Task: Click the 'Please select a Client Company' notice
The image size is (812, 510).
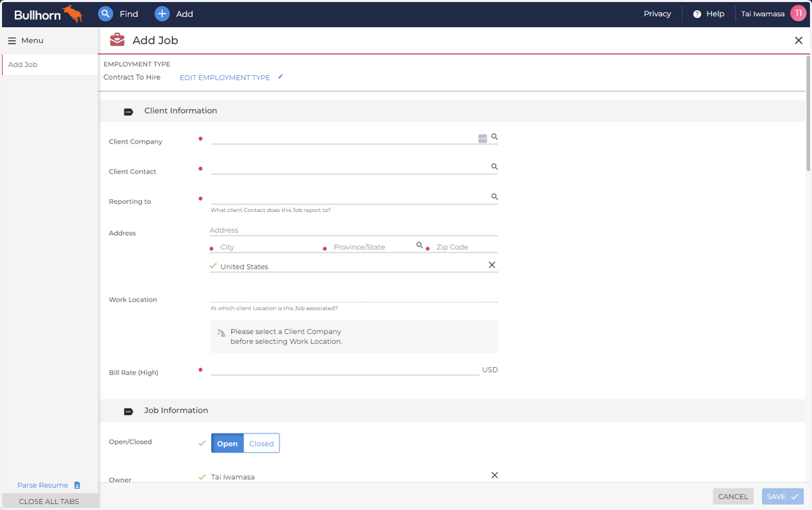Action: pyautogui.click(x=354, y=337)
